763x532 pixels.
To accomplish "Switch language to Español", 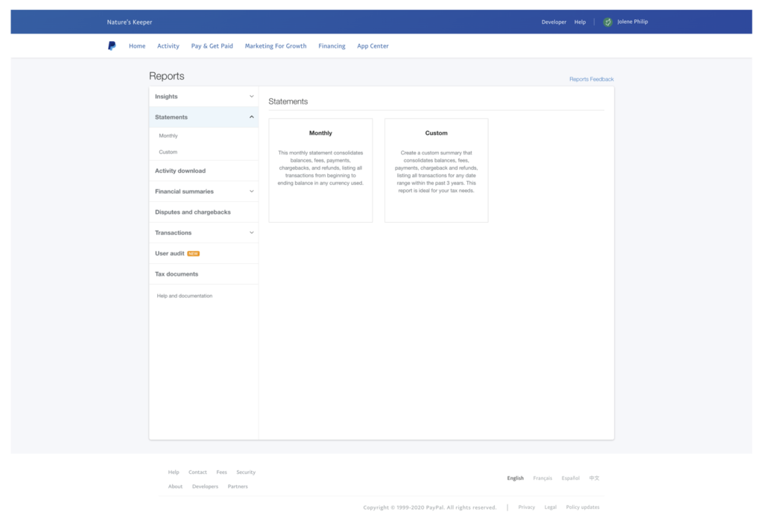I will [x=570, y=478].
